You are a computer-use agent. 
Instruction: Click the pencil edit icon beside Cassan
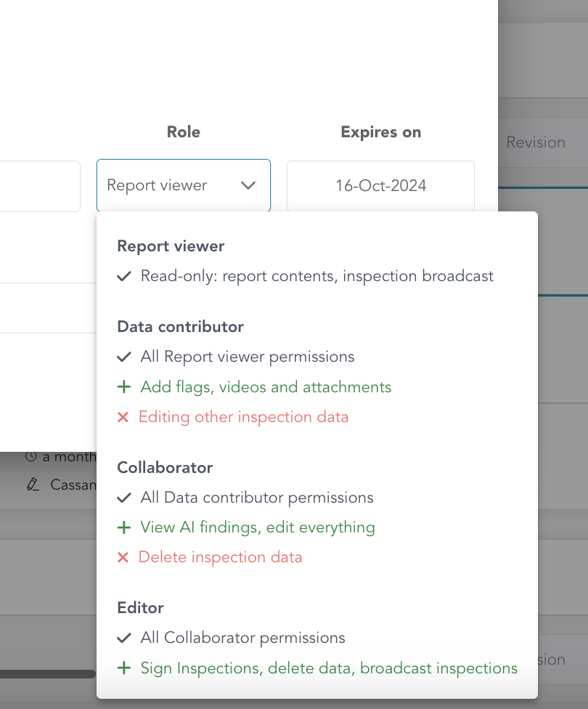(33, 485)
